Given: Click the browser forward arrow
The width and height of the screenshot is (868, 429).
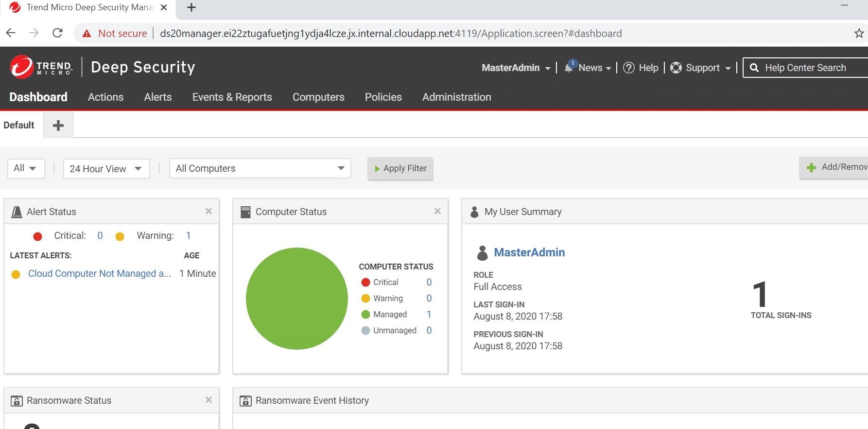Looking at the screenshot, I should tap(34, 33).
